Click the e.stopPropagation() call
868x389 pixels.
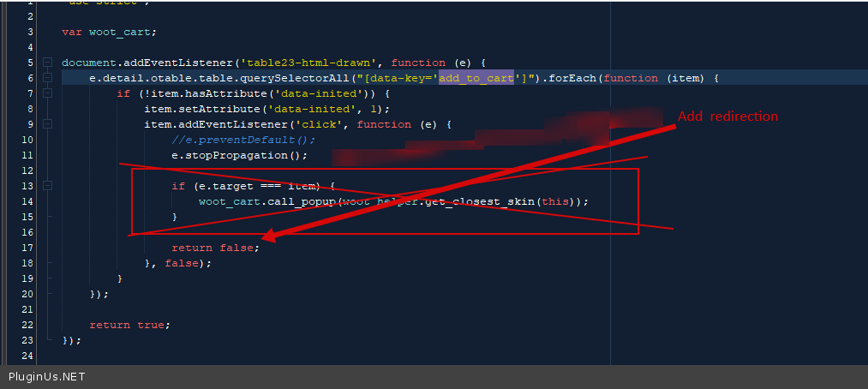tap(239, 155)
